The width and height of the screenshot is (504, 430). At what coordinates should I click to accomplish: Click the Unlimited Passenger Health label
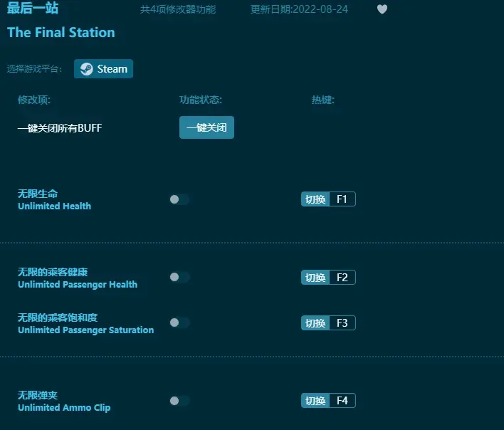tap(78, 285)
